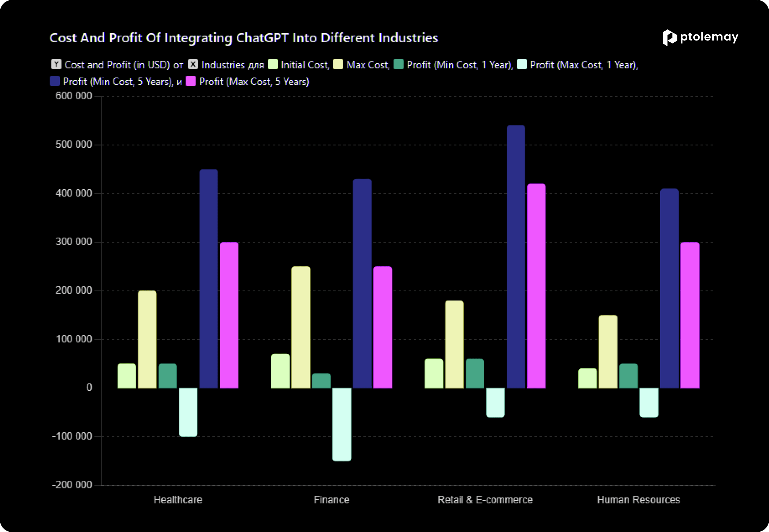Click the Y axis badge icon in legend
This screenshot has height=532, width=769.
(56, 64)
